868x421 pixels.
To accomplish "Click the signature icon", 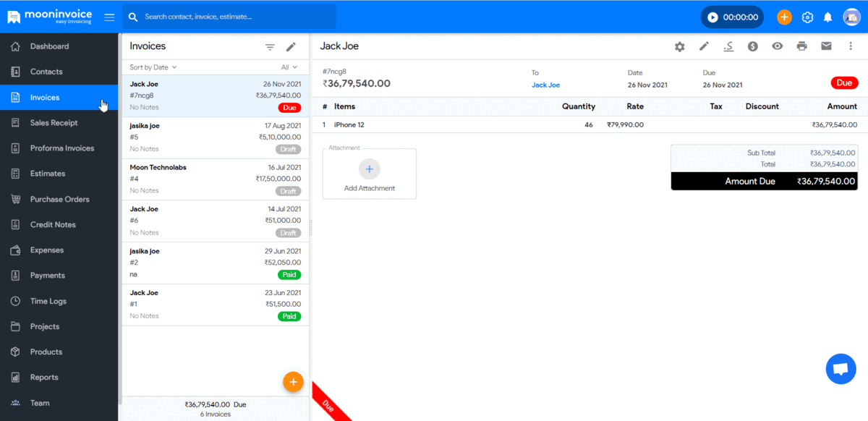I will 728,46.
